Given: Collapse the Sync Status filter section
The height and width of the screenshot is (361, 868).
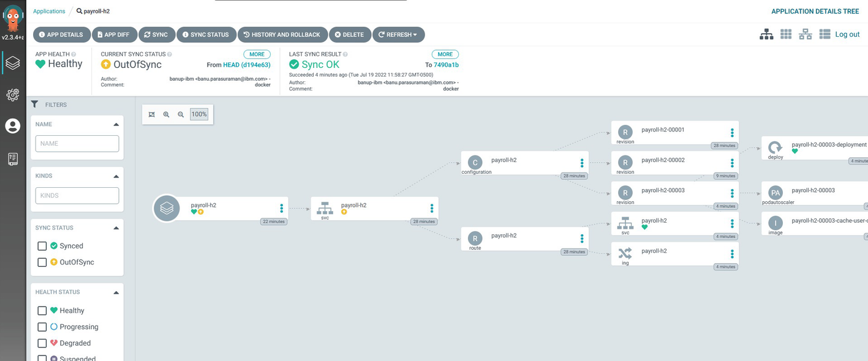Looking at the screenshot, I should coord(116,228).
